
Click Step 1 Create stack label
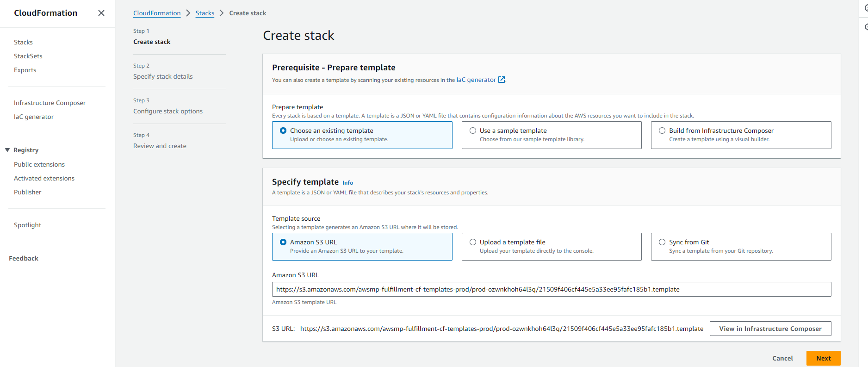(152, 42)
